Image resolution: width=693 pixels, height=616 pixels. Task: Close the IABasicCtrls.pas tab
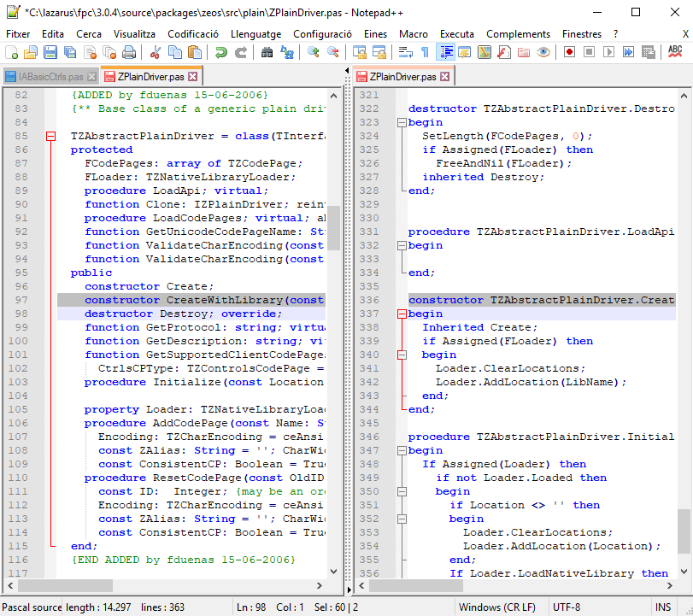pos(91,77)
